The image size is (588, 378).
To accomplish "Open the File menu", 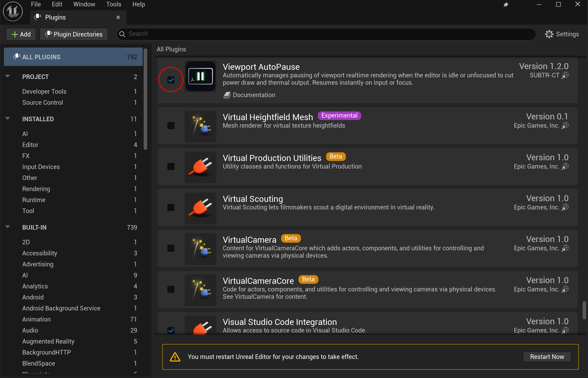I will (x=36, y=4).
